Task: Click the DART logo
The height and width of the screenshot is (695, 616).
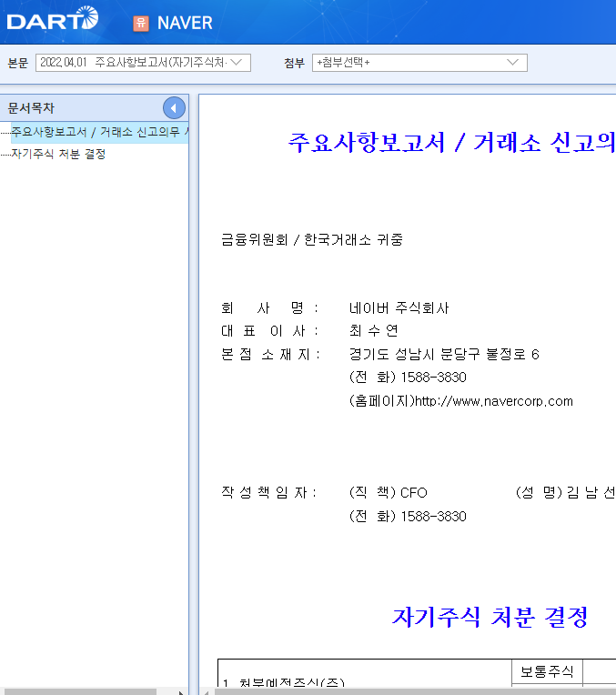Action: (53, 18)
